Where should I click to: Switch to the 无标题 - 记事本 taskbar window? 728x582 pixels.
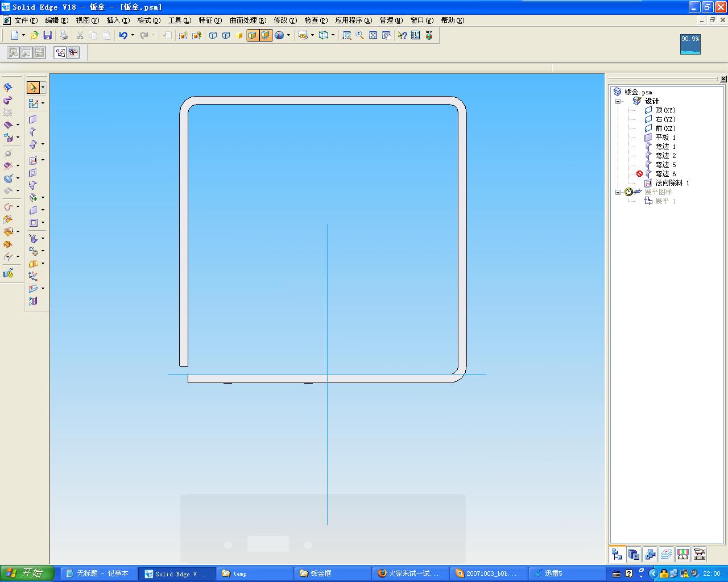[x=99, y=573]
